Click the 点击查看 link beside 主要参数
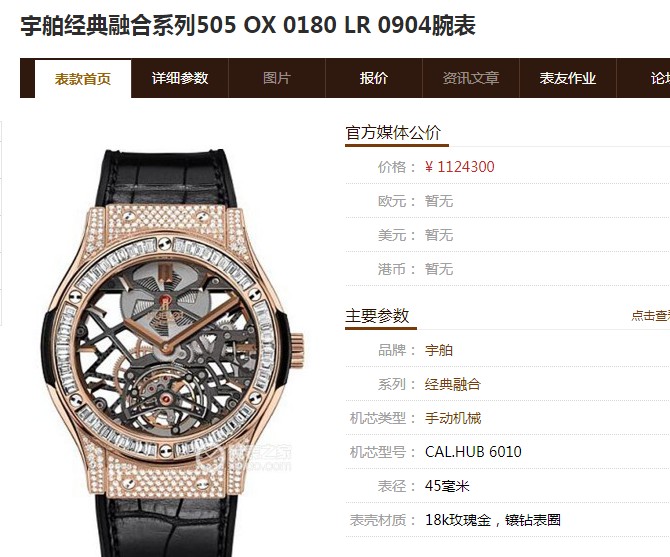This screenshot has width=670, height=557. pyautogui.click(x=650, y=316)
